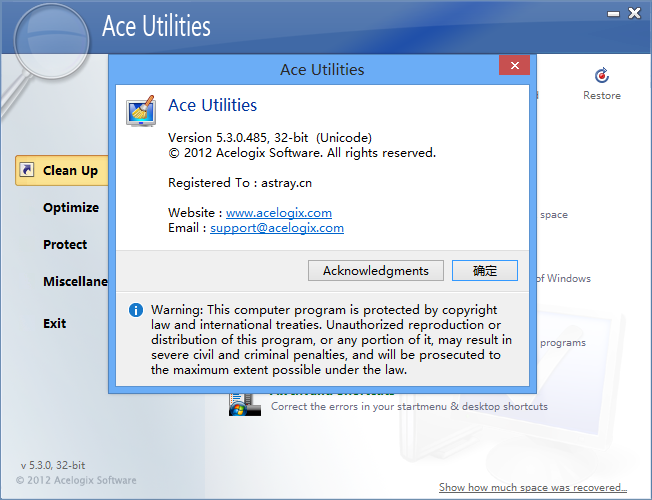Viewport: 652px width, 500px height.
Task: Minimize the main Ace Utilities window
Action: tap(613, 14)
